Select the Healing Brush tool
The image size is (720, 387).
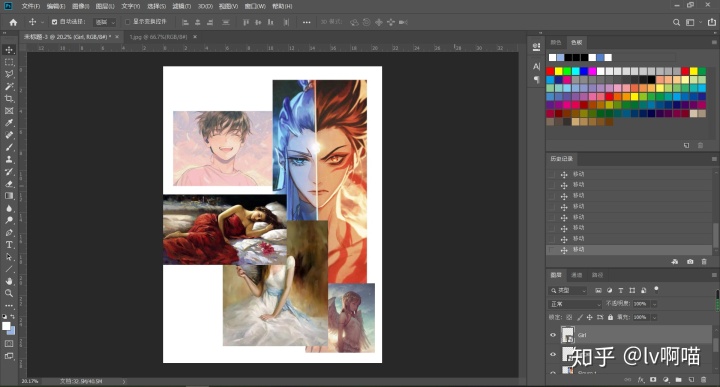[x=9, y=135]
